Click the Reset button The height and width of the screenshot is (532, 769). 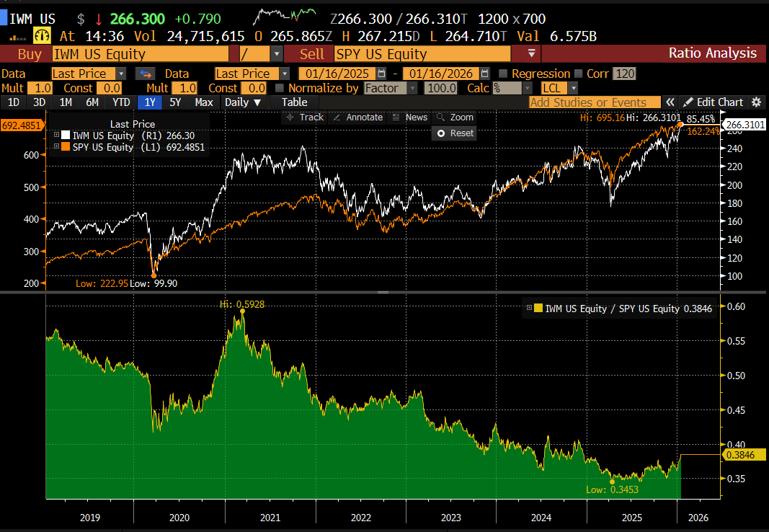point(455,133)
